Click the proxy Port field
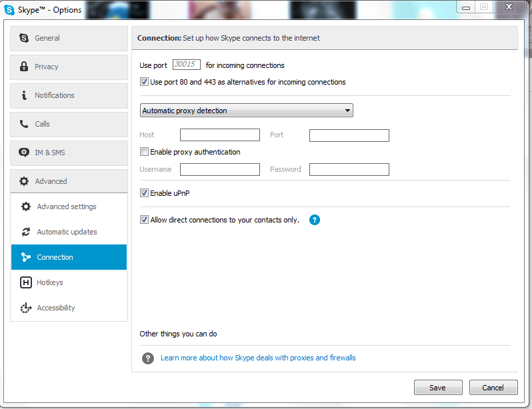 point(349,135)
